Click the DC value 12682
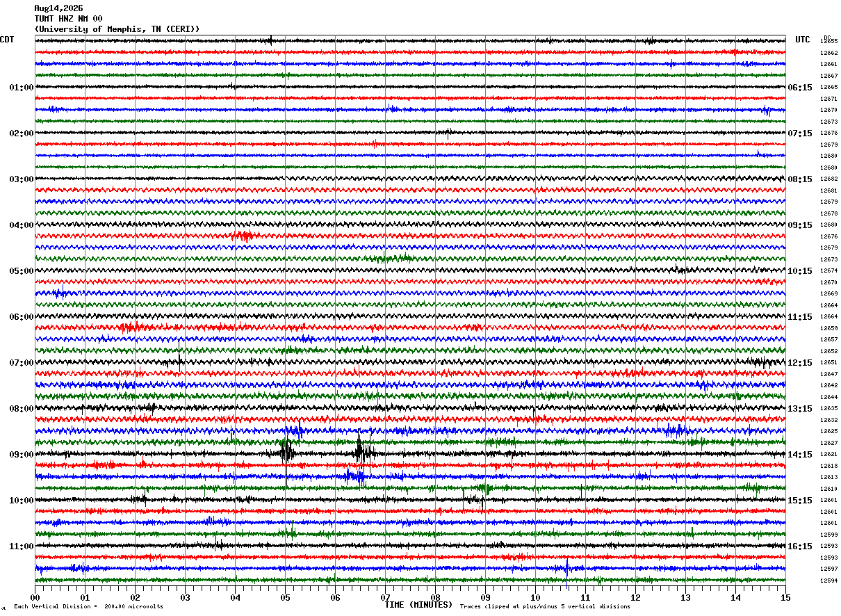The height and width of the screenshot is (616, 841). point(829,179)
